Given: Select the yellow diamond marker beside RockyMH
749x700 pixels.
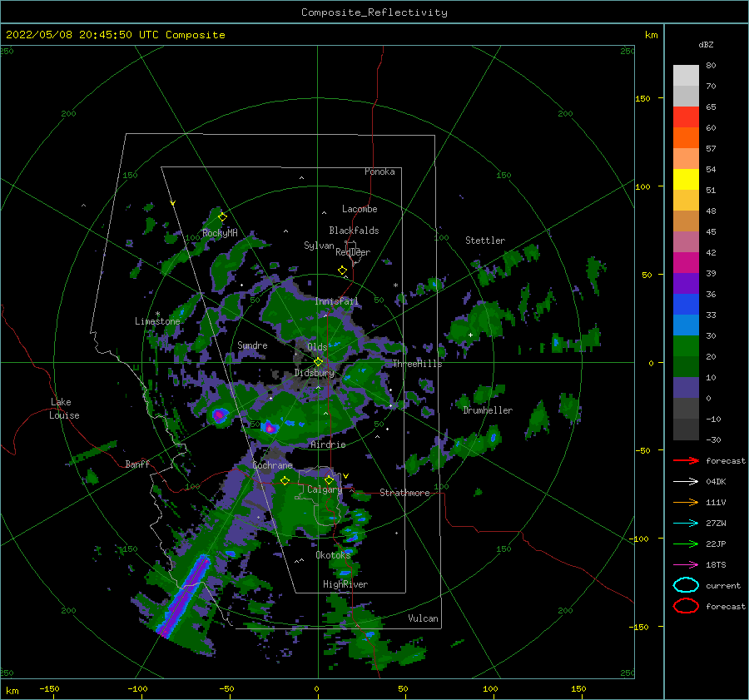Looking at the screenshot, I should 222,217.
